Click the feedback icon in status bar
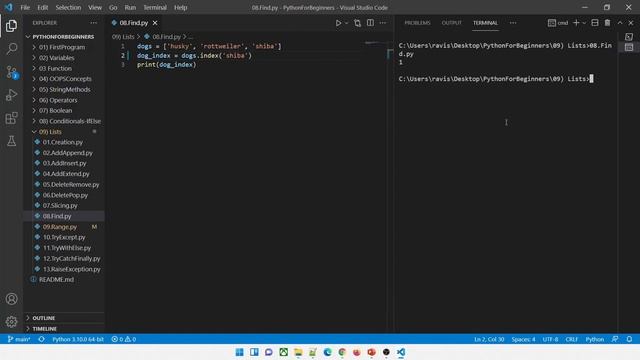Viewport: 640px width, 360px height. (615, 339)
